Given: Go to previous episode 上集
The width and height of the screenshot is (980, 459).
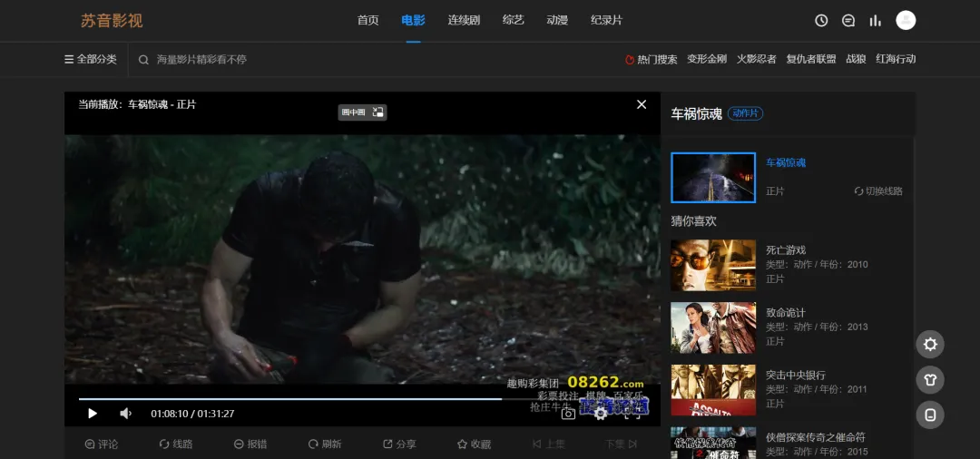Looking at the screenshot, I should pyautogui.click(x=549, y=444).
